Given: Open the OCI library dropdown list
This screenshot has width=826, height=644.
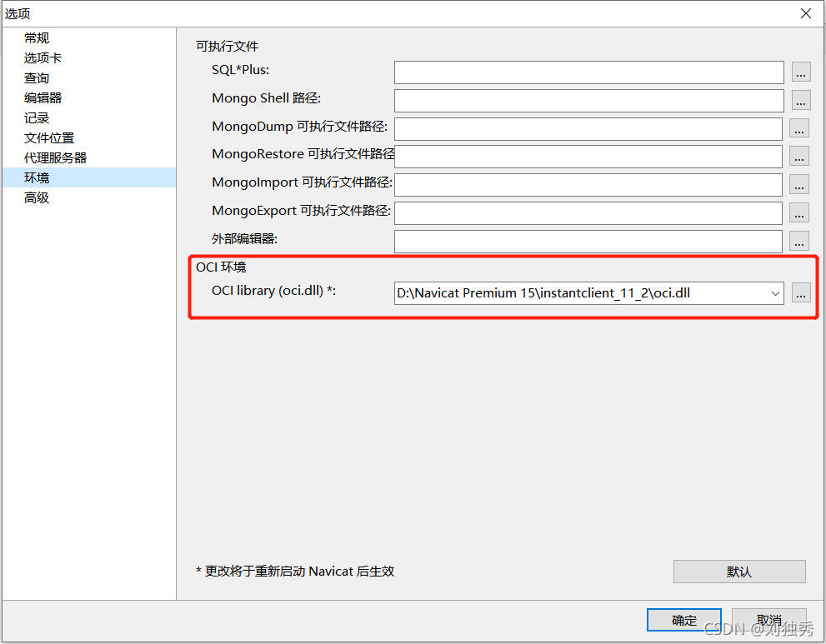Looking at the screenshot, I should pyautogui.click(x=775, y=292).
